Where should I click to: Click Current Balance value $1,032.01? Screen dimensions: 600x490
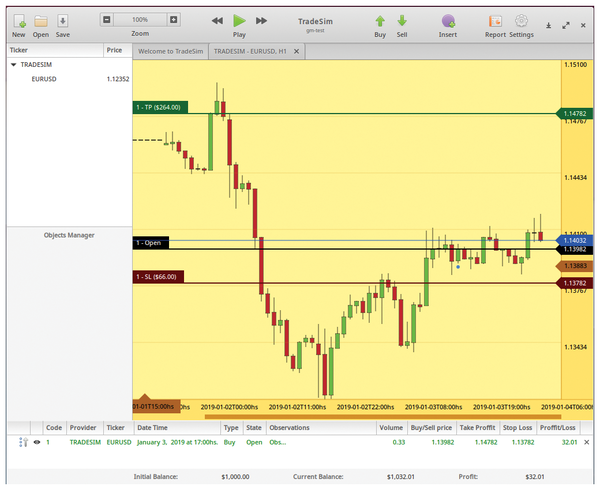click(401, 477)
